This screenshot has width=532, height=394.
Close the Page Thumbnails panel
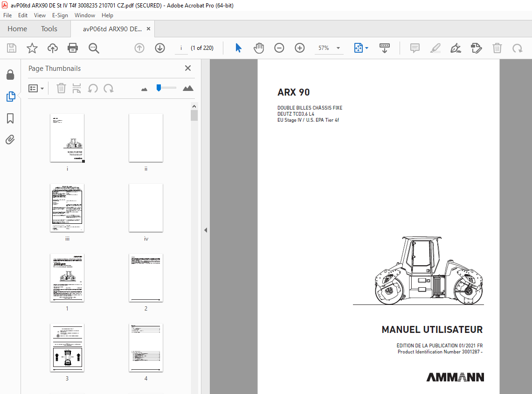coord(188,68)
